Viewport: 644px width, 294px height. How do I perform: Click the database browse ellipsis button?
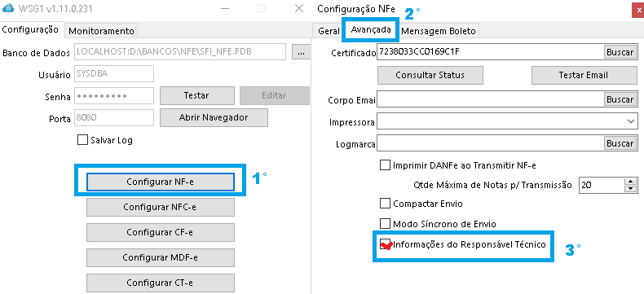(301, 52)
